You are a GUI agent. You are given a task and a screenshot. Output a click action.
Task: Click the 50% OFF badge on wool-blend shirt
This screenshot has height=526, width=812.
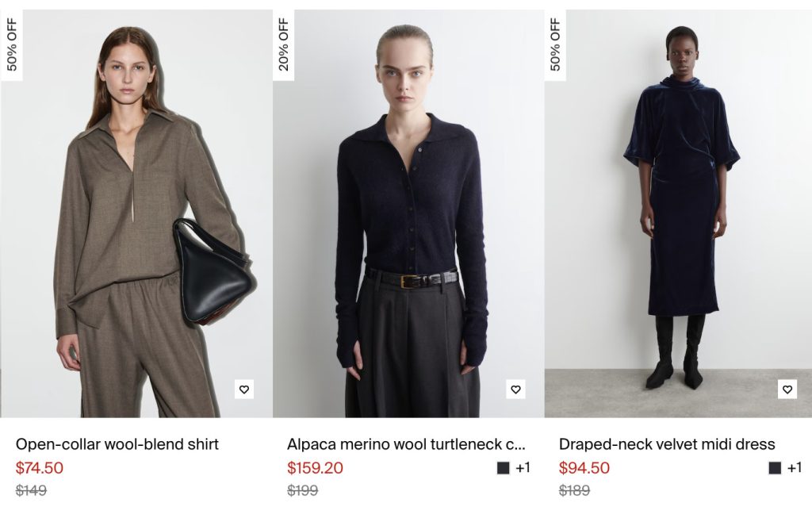[x=12, y=45]
